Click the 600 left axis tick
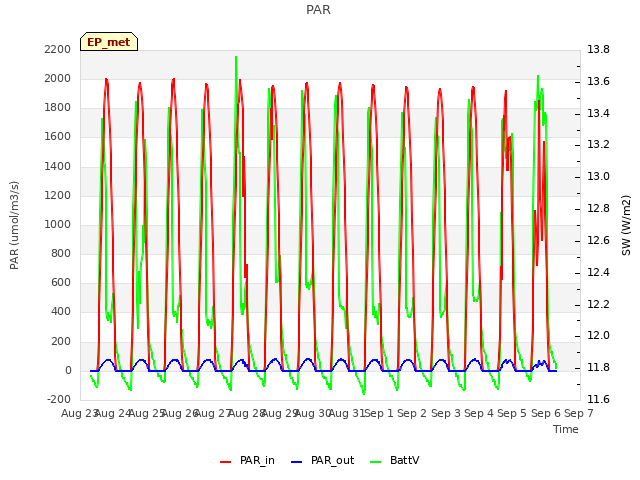Image resolution: width=640 pixels, height=480 pixels. 61,283
